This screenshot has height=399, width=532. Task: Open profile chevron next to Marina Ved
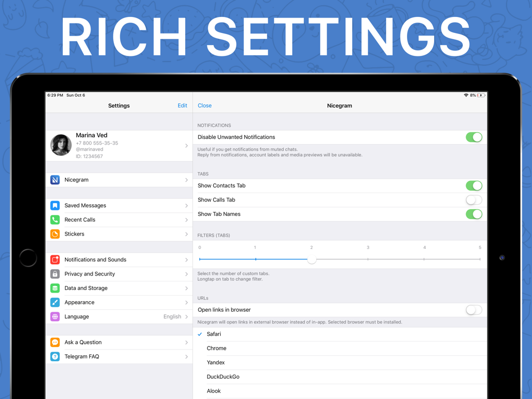click(x=187, y=146)
